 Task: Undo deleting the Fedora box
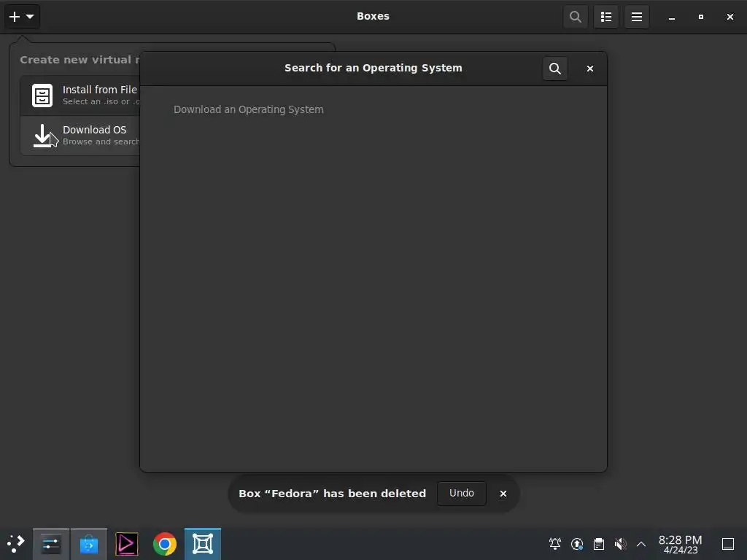point(462,494)
